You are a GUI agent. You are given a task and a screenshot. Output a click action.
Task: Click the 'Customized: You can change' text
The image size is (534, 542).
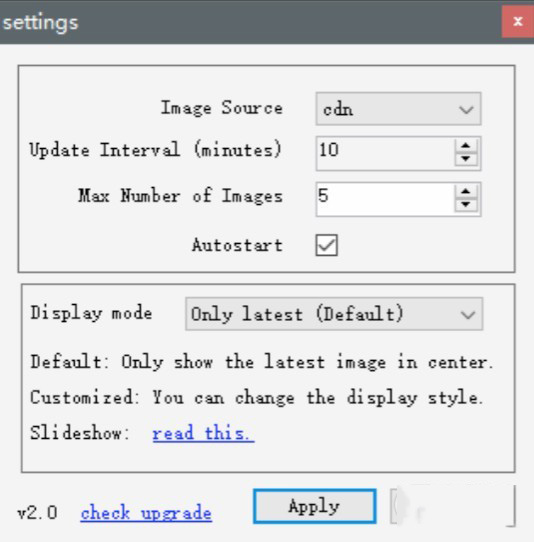(256, 398)
